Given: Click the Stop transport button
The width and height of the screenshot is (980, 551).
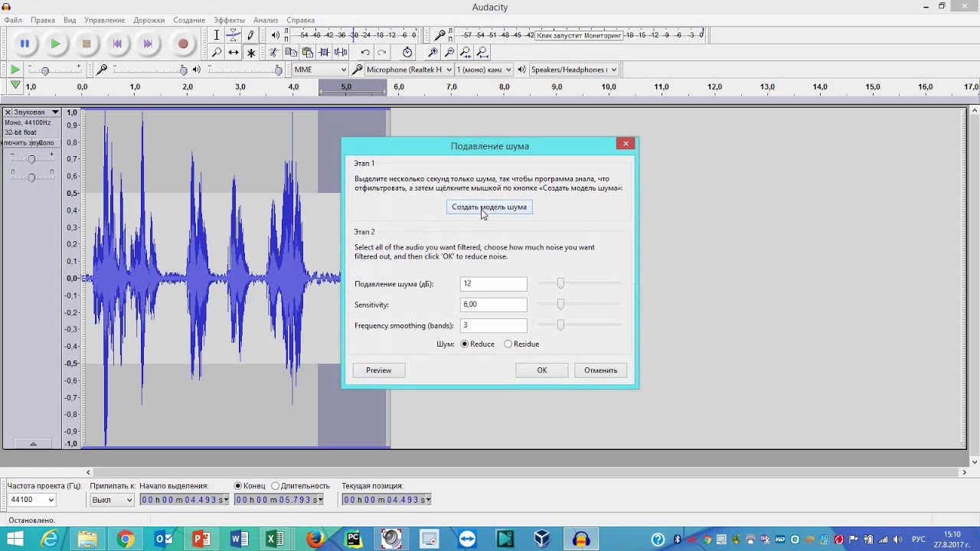Looking at the screenshot, I should tap(87, 44).
